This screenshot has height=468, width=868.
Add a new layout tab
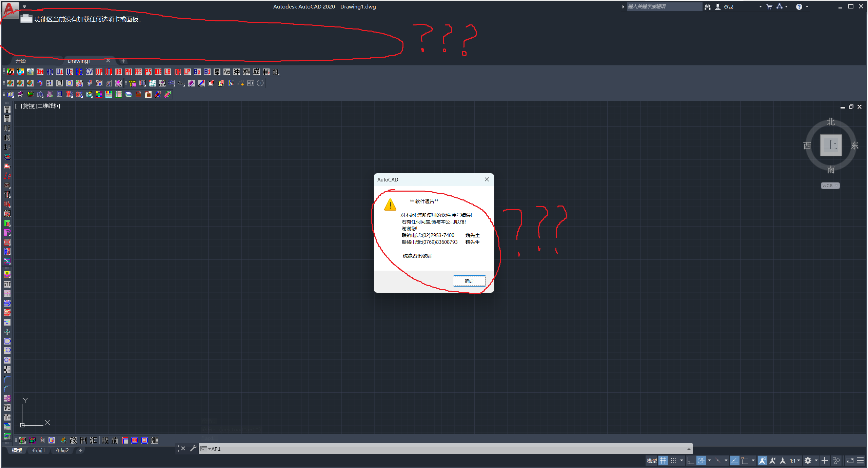click(80, 450)
